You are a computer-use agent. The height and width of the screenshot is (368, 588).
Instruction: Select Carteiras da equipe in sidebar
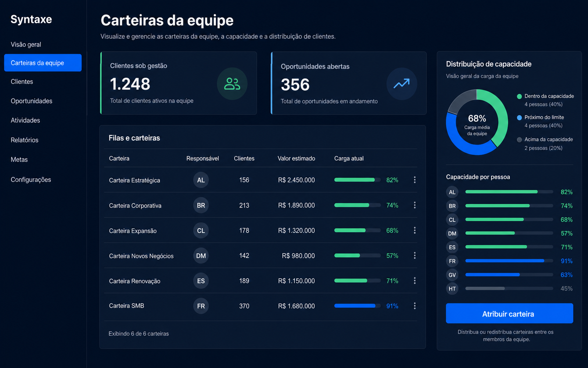pos(43,63)
